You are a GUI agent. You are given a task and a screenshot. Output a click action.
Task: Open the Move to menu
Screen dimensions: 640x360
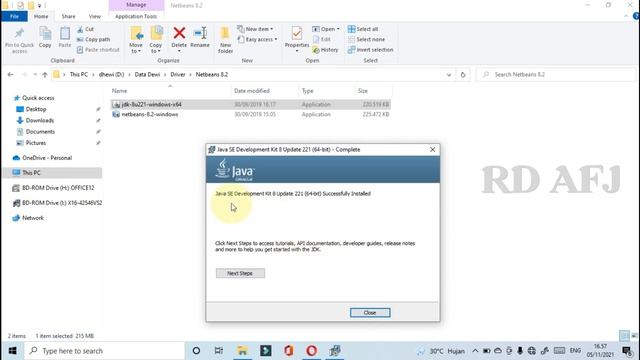point(136,40)
